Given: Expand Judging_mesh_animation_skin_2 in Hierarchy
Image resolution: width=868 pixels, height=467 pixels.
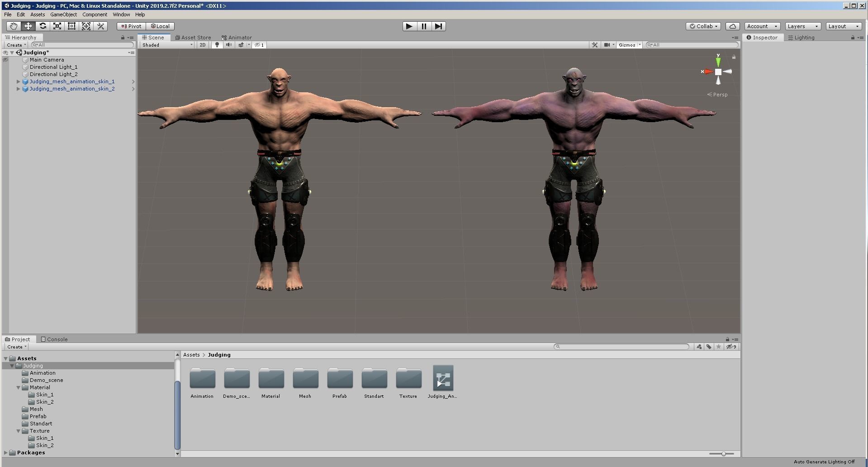Looking at the screenshot, I should tap(18, 89).
